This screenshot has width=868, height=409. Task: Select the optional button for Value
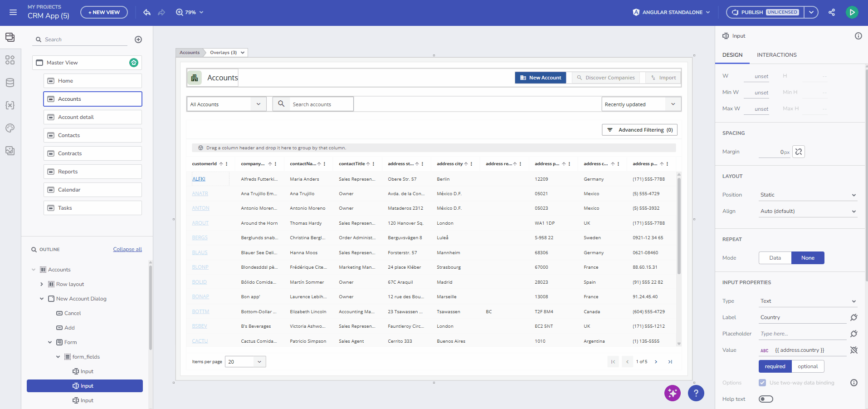coord(808,366)
